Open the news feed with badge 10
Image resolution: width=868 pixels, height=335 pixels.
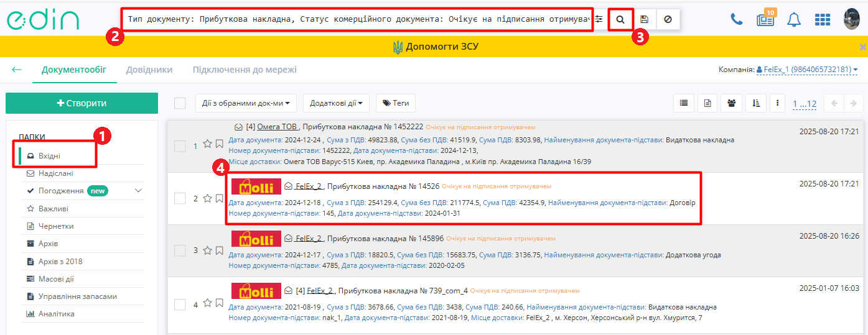pos(765,19)
